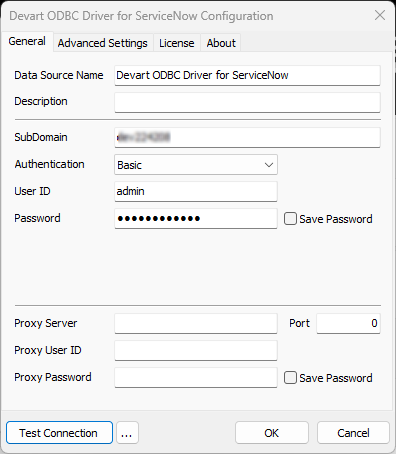Open the About tab
The height and width of the screenshot is (454, 396).
coord(221,43)
